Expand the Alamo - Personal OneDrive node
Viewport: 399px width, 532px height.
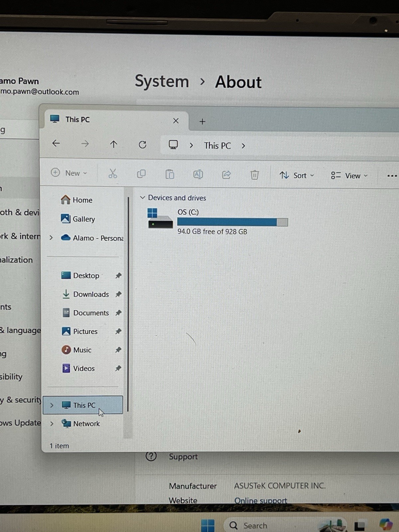[x=51, y=237]
